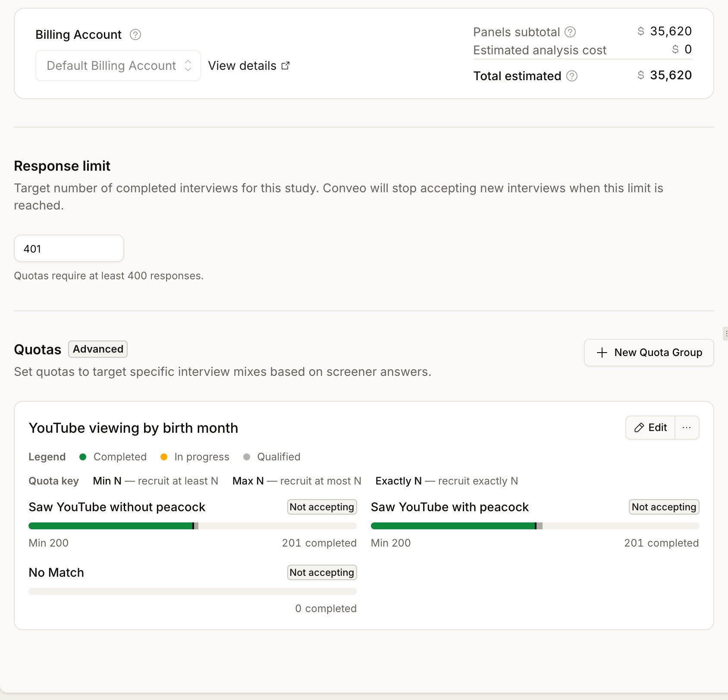Click the No Match progress bar
This screenshot has height=700, width=728.
(x=192, y=591)
